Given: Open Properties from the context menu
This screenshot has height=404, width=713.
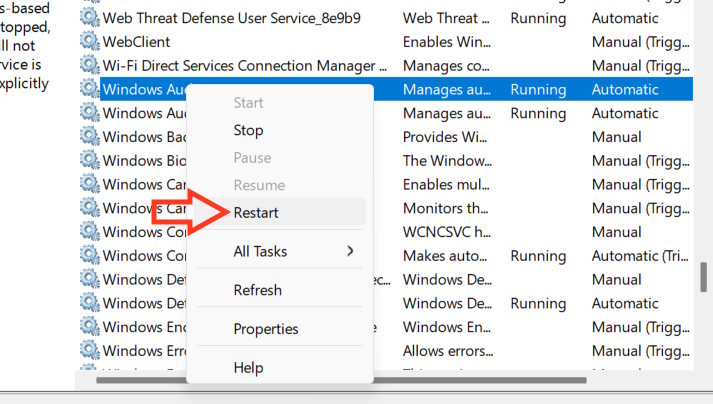Looking at the screenshot, I should tap(266, 329).
